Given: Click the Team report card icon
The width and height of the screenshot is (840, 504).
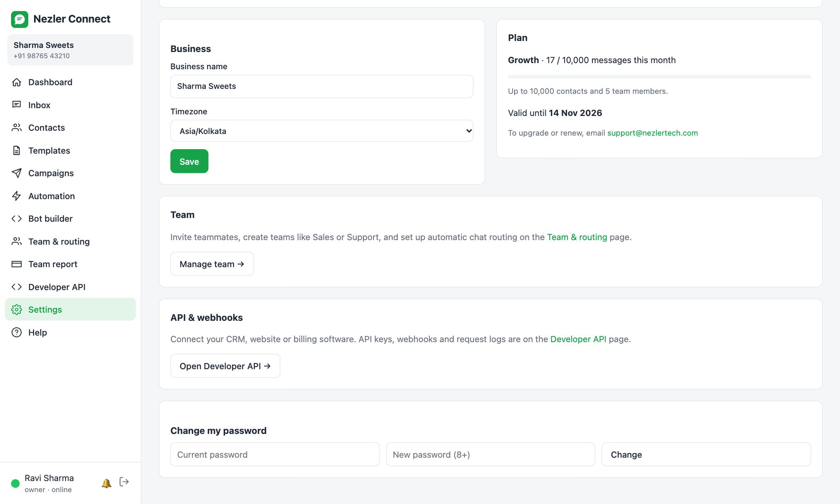Looking at the screenshot, I should pos(16,264).
